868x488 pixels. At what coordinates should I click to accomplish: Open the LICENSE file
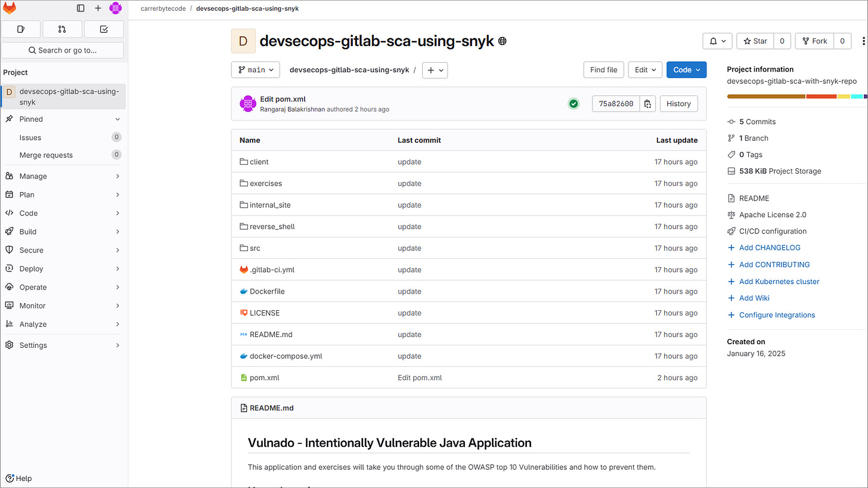pyautogui.click(x=265, y=313)
